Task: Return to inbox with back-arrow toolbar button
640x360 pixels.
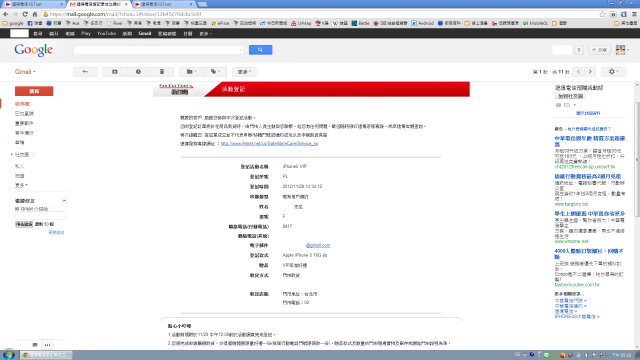Action: point(85,72)
